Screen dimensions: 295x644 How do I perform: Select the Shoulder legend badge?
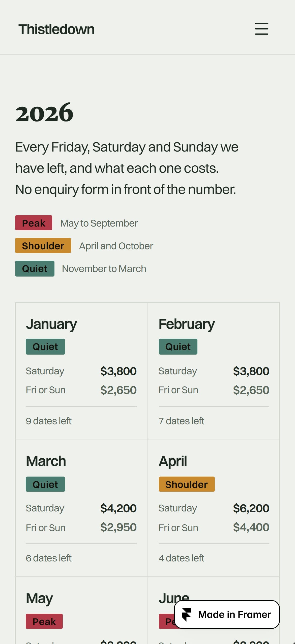click(x=43, y=245)
